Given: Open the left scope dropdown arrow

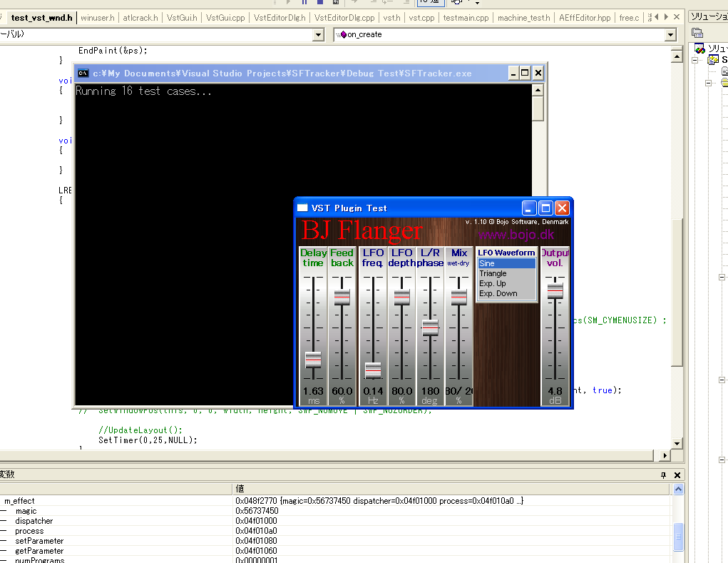Looking at the screenshot, I should point(318,34).
